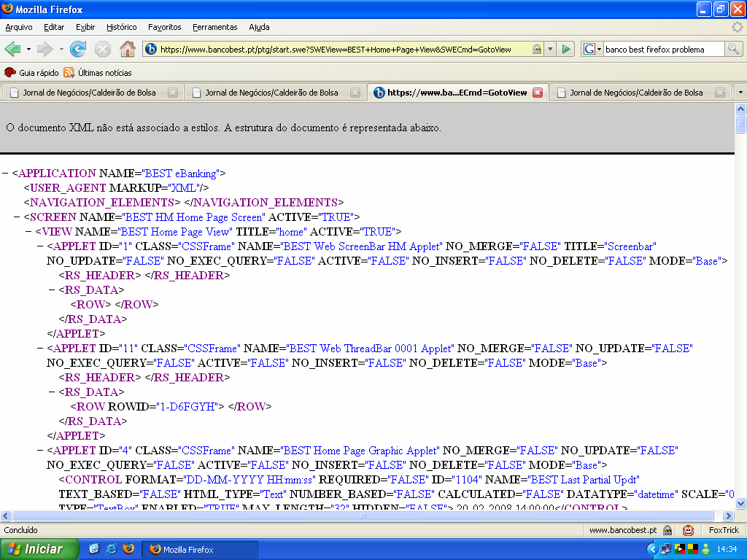Click the horizontal scrollbar thumb
The height and width of the screenshot is (560, 747).
coord(363,516)
